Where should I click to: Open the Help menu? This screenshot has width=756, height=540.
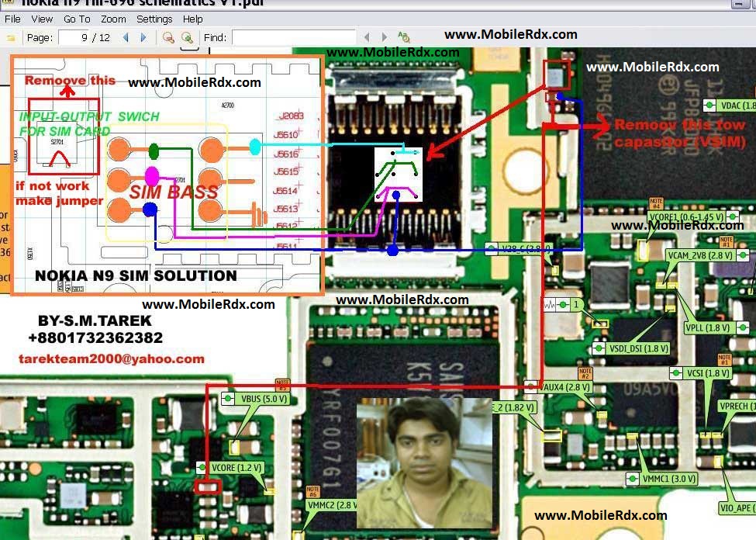tap(193, 19)
